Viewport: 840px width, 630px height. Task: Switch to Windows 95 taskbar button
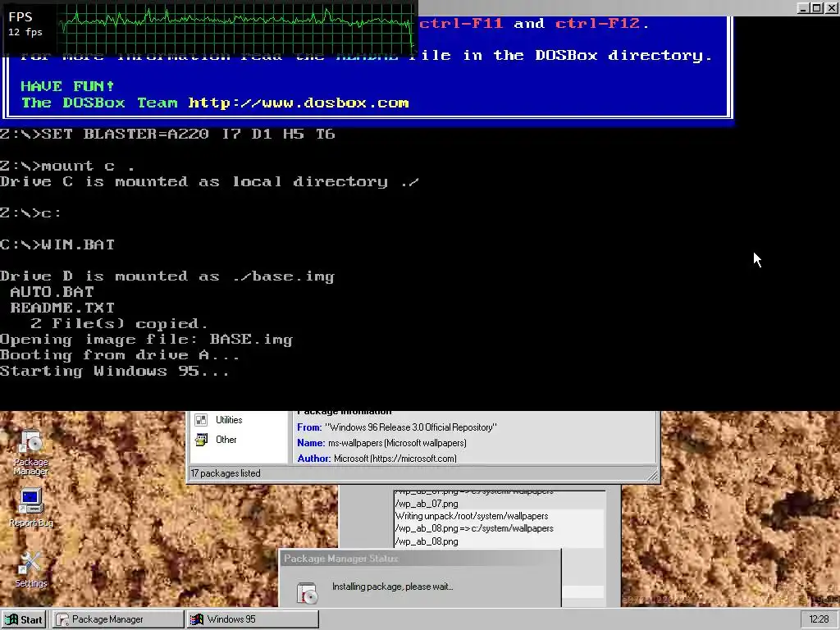tap(253, 619)
